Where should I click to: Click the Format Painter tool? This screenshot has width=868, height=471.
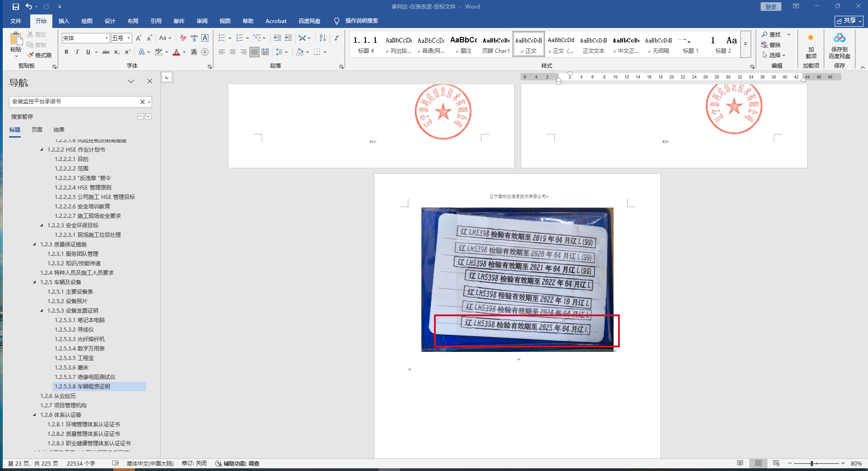[39, 55]
